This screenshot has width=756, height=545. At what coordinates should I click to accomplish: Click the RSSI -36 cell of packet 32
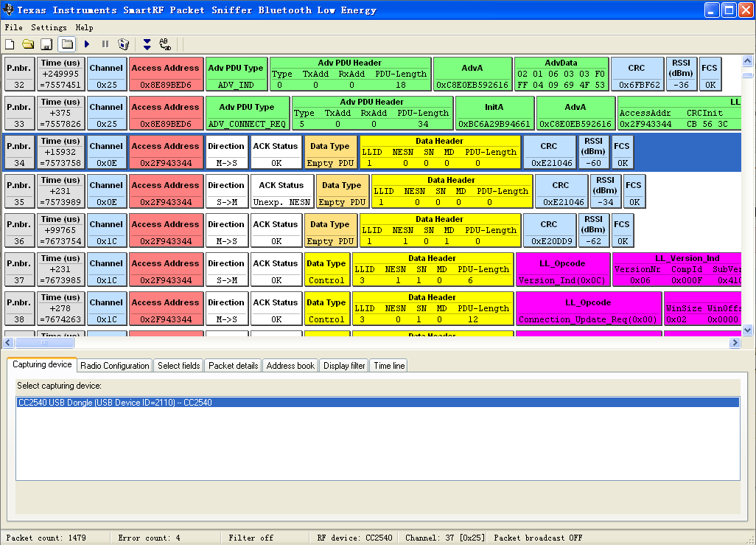coord(681,74)
